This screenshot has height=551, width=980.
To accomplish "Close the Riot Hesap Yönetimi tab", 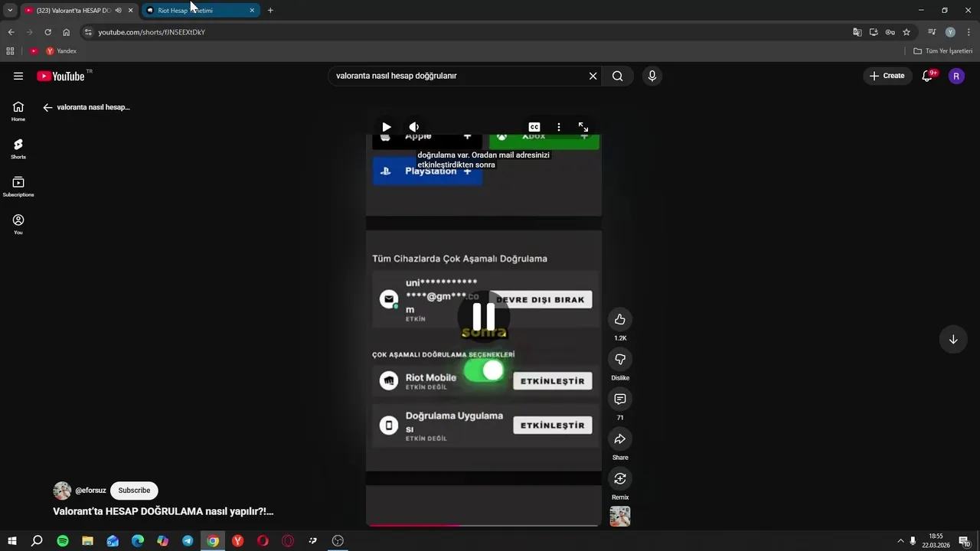I will click(252, 11).
